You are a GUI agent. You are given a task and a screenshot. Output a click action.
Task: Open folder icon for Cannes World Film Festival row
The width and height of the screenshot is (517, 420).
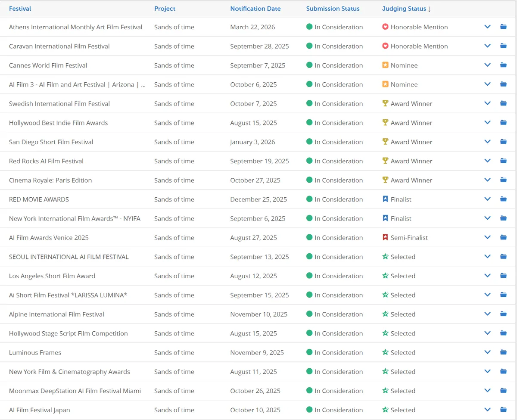pyautogui.click(x=503, y=65)
